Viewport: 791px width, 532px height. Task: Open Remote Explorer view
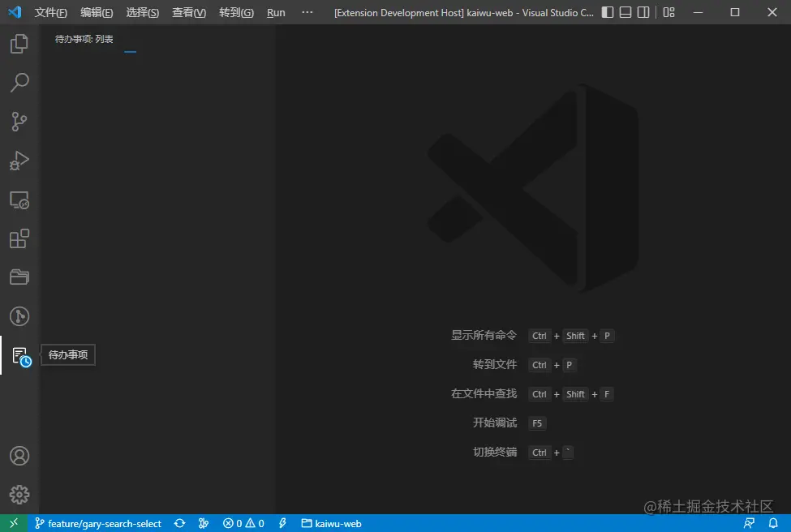pos(19,199)
